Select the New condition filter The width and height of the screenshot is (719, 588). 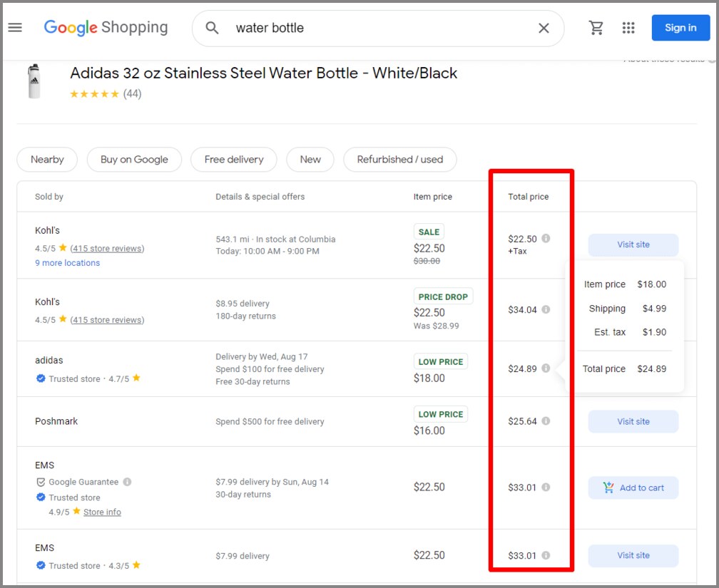coord(310,160)
